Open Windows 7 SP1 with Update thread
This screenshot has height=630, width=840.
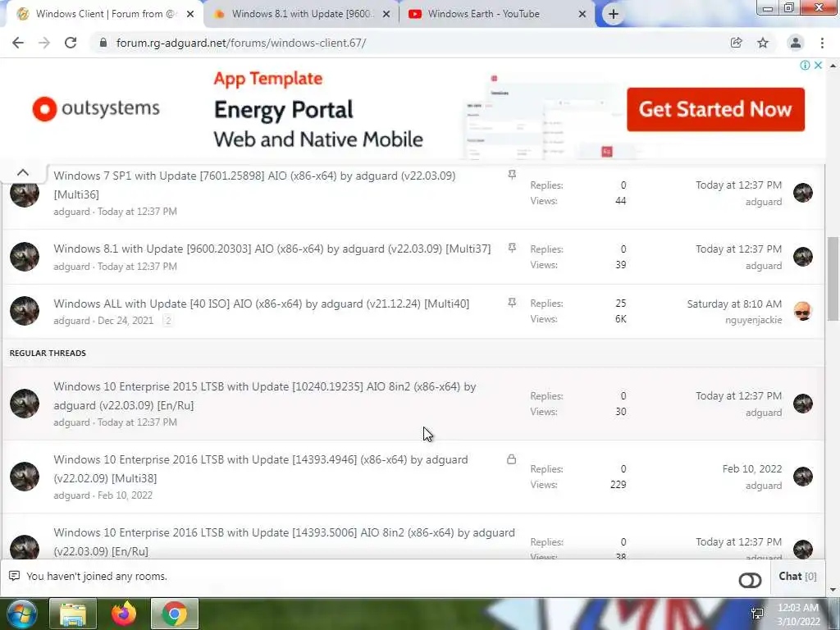(254, 185)
